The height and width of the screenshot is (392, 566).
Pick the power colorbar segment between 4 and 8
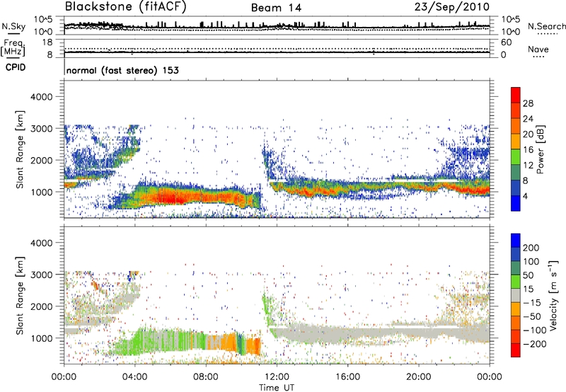point(516,188)
